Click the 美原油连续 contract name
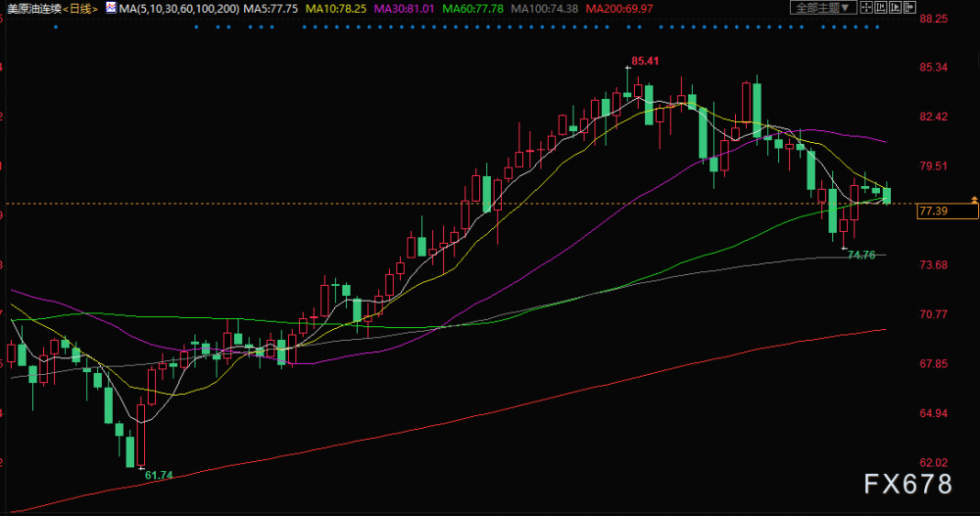The image size is (980, 516). pos(33,9)
